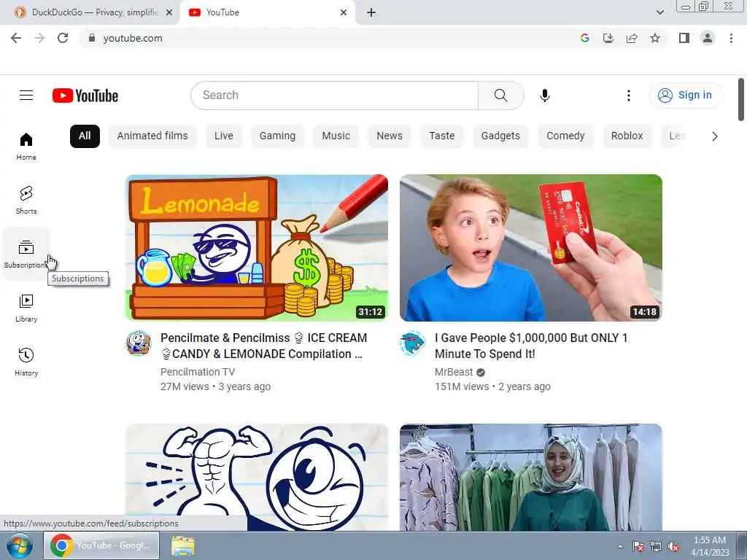Reload the YouTube page

click(x=63, y=38)
